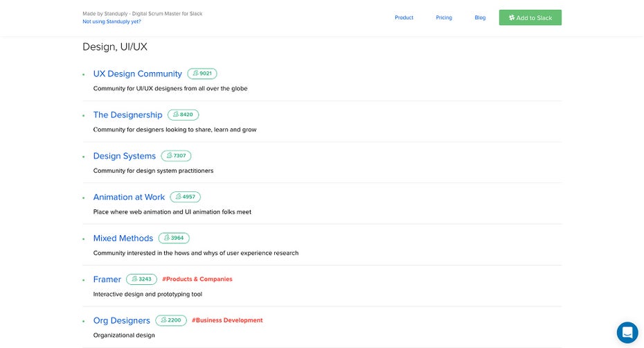Click 'Community interested in the hows and whys' text
Screen dimensions: 644x348
coord(196,253)
